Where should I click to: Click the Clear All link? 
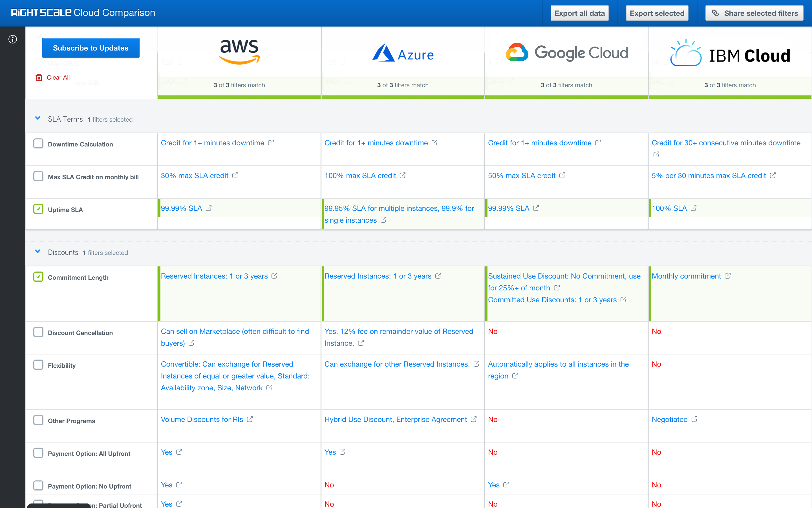point(58,77)
